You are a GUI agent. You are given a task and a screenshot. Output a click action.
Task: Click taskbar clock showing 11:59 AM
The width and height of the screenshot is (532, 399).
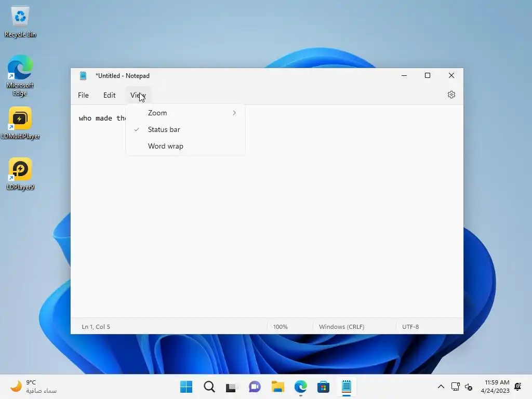click(495, 387)
